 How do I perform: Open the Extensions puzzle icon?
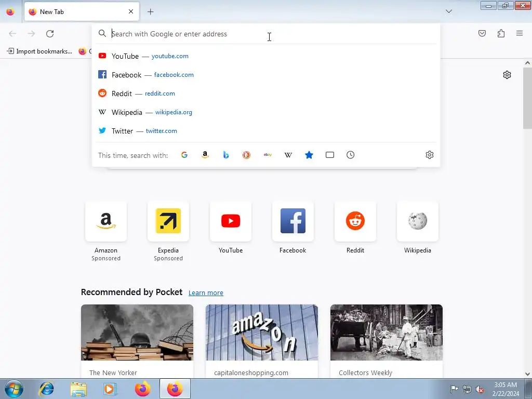[x=501, y=33]
